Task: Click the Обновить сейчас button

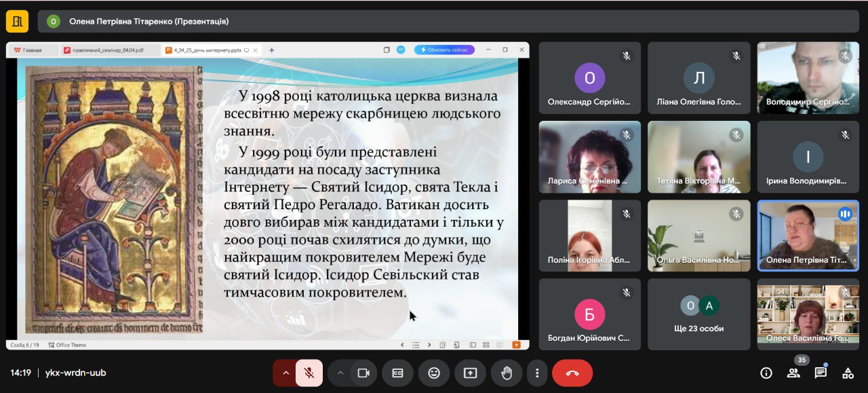Action: pos(444,50)
